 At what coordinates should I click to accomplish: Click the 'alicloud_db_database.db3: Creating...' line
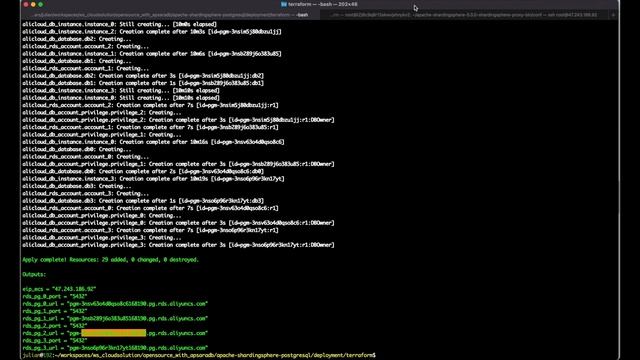click(x=77, y=186)
